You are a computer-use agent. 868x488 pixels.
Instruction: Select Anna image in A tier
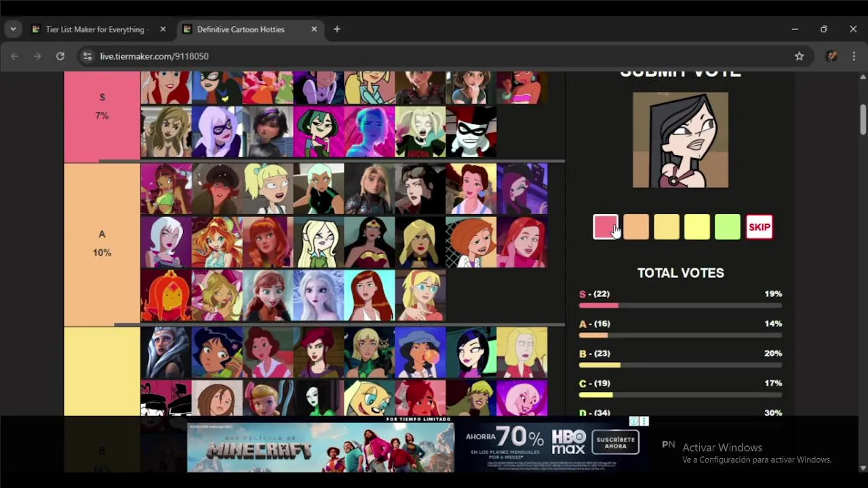click(268, 296)
